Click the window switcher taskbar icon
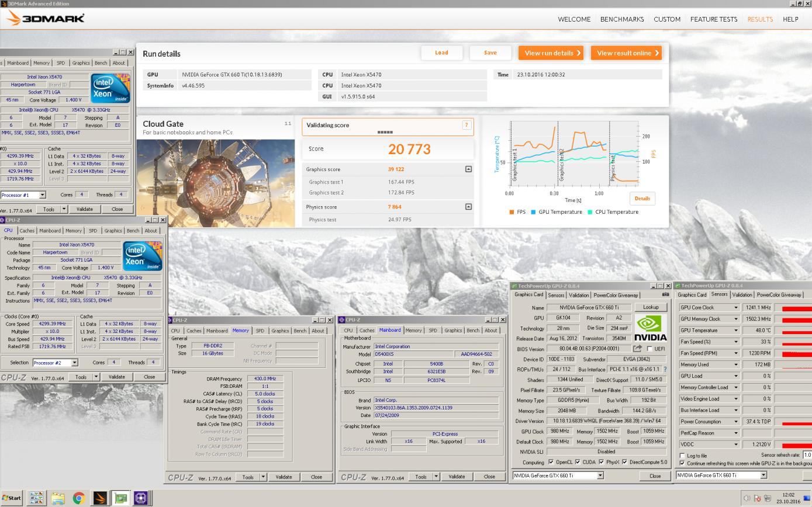The height and width of the screenshot is (507, 812). (36, 498)
